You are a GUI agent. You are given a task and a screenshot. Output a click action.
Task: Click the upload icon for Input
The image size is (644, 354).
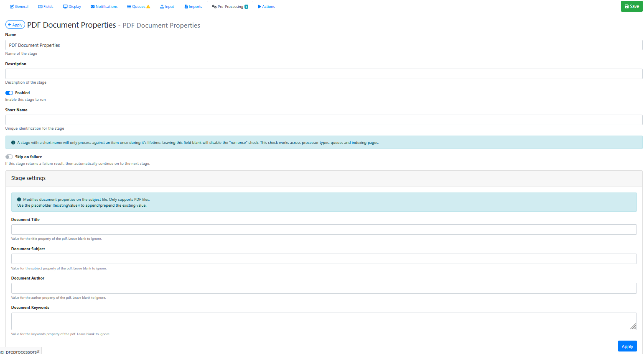click(x=162, y=7)
